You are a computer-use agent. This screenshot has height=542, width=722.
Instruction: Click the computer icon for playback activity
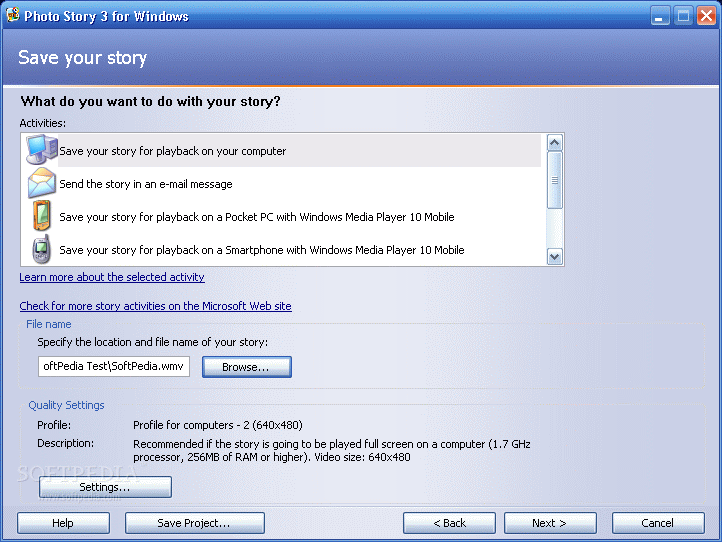tap(41, 150)
